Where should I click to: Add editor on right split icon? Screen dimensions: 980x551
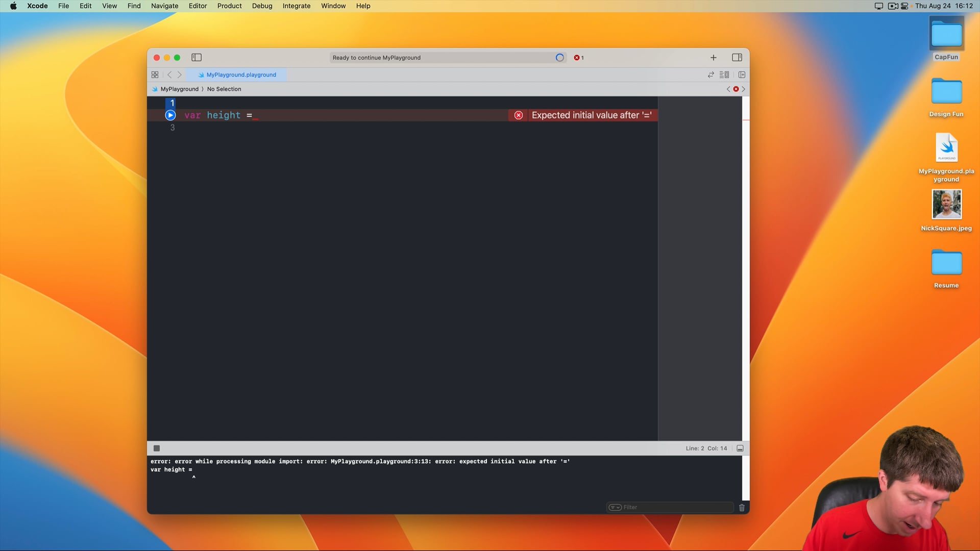pos(742,74)
